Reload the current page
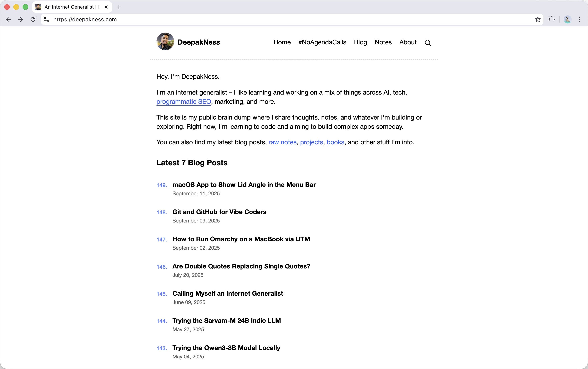This screenshot has width=588, height=369. click(x=33, y=19)
